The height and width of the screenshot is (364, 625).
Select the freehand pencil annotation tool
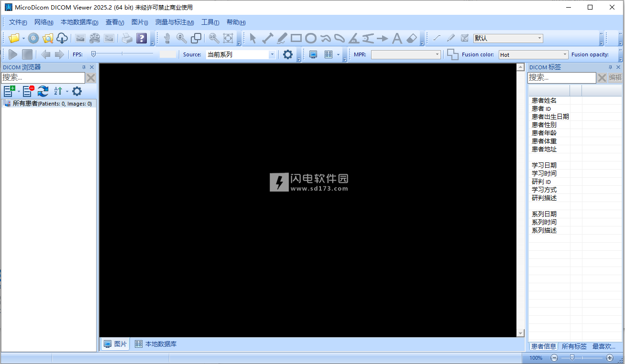pyautogui.click(x=282, y=38)
